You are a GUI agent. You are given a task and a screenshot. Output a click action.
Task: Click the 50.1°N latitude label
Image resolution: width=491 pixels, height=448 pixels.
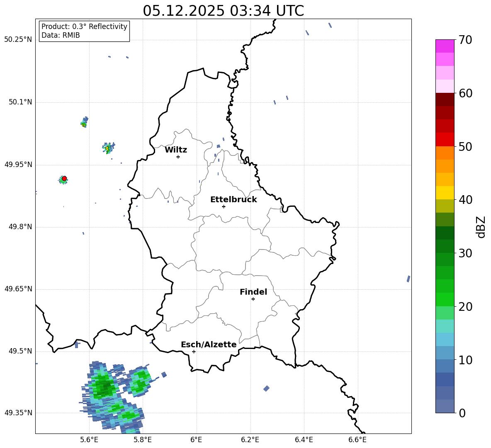click(x=20, y=102)
